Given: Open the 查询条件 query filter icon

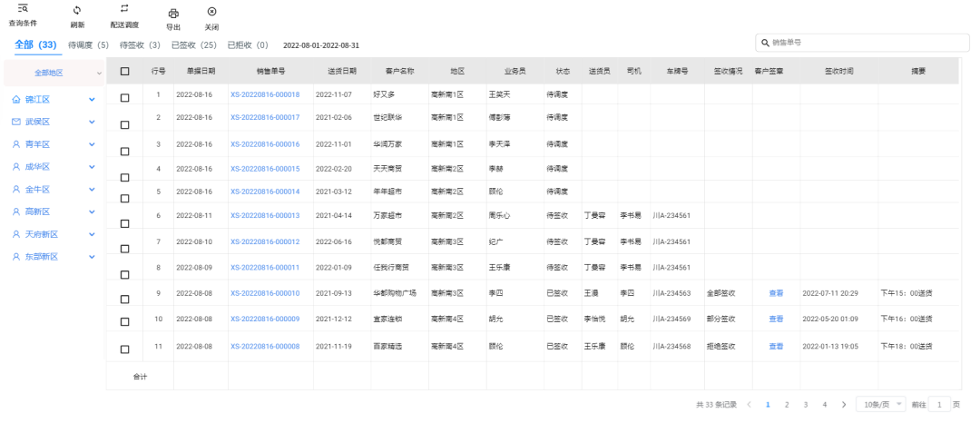Looking at the screenshot, I should pos(23,9).
